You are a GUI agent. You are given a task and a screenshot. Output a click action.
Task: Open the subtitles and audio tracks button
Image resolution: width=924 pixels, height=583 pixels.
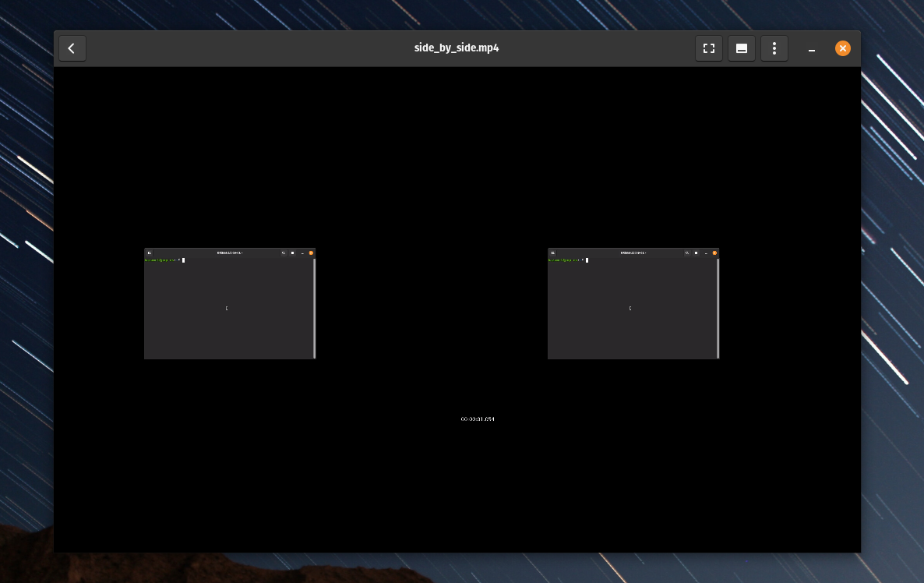(x=741, y=48)
